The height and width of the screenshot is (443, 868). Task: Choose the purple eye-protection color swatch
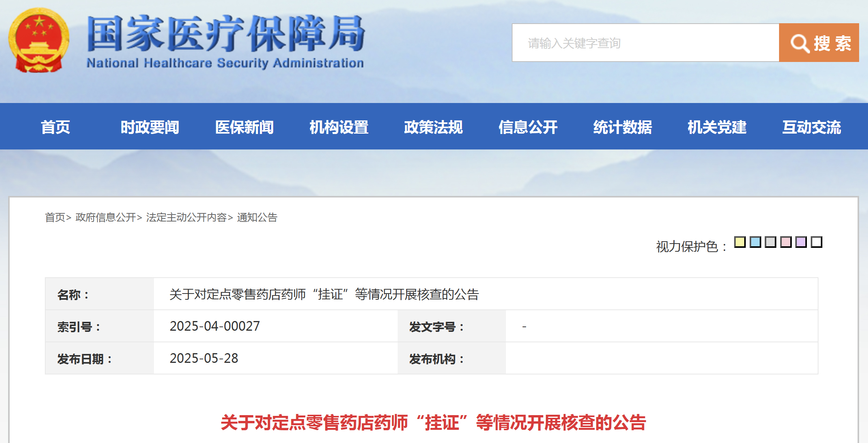(801, 242)
